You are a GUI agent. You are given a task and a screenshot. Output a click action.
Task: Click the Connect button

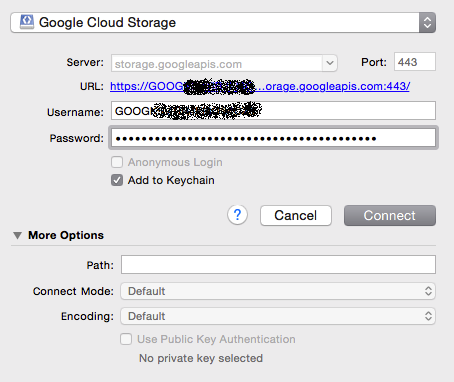(390, 215)
